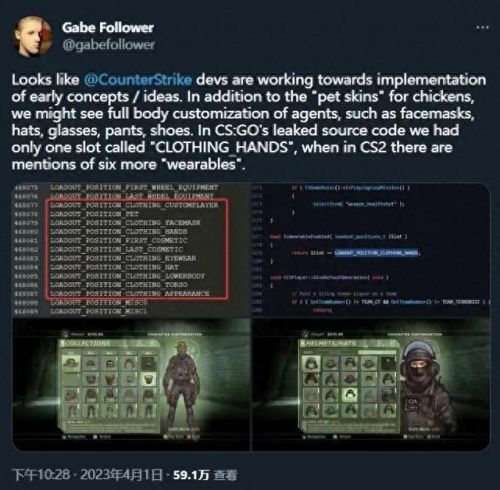Image resolution: width=500 pixels, height=490 pixels.
Task: Open the Gabe Follower display name
Action: click(x=107, y=27)
